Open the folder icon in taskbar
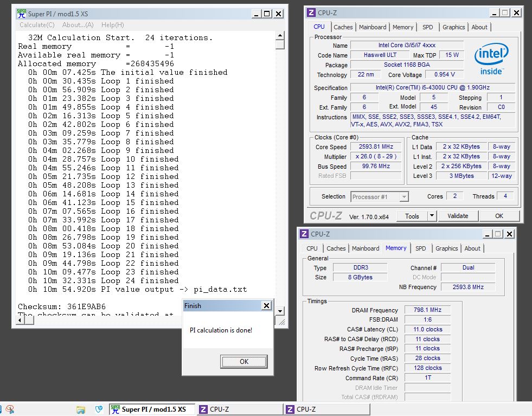This screenshot has height=416, width=532. point(81,409)
